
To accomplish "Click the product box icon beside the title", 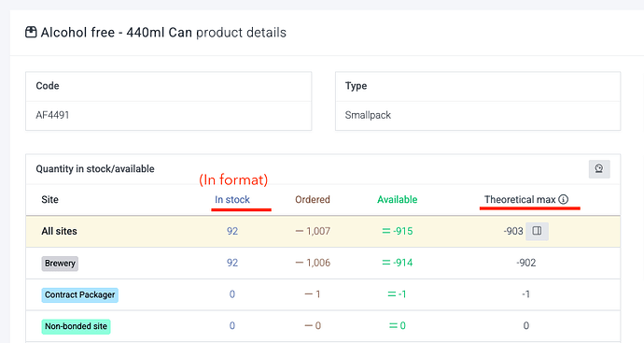I will pyautogui.click(x=31, y=32).
